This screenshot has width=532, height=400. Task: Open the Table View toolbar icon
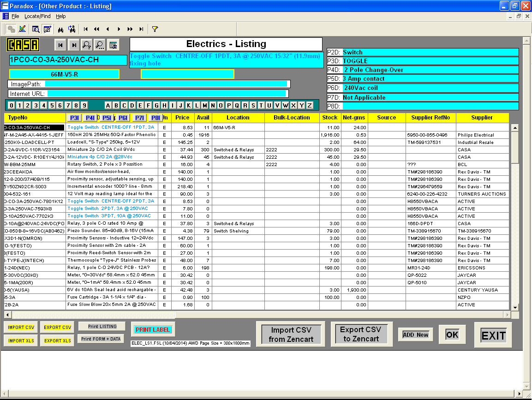[x=35, y=29]
